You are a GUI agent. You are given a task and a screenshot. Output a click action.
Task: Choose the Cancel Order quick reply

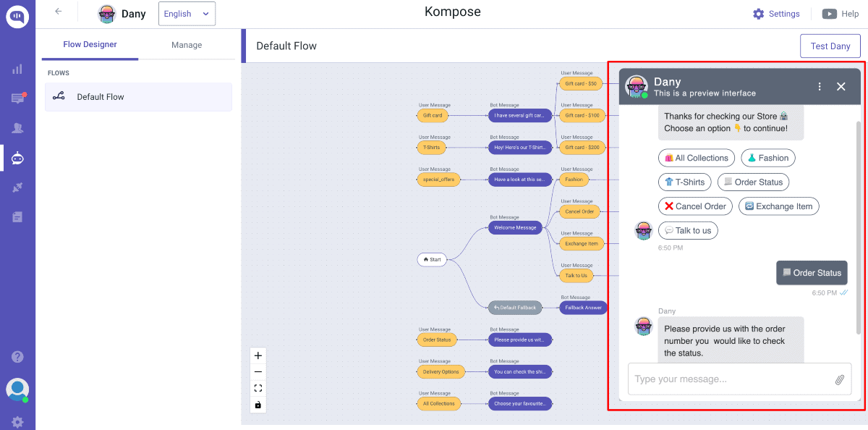tap(695, 206)
